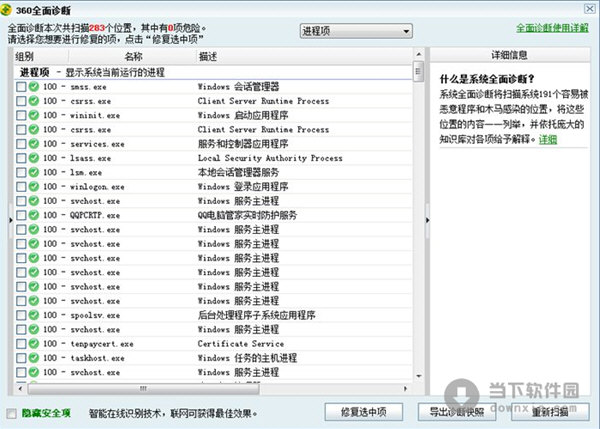600x429 pixels.
Task: Click the green check icon for lsm.exe
Action: click(34, 172)
